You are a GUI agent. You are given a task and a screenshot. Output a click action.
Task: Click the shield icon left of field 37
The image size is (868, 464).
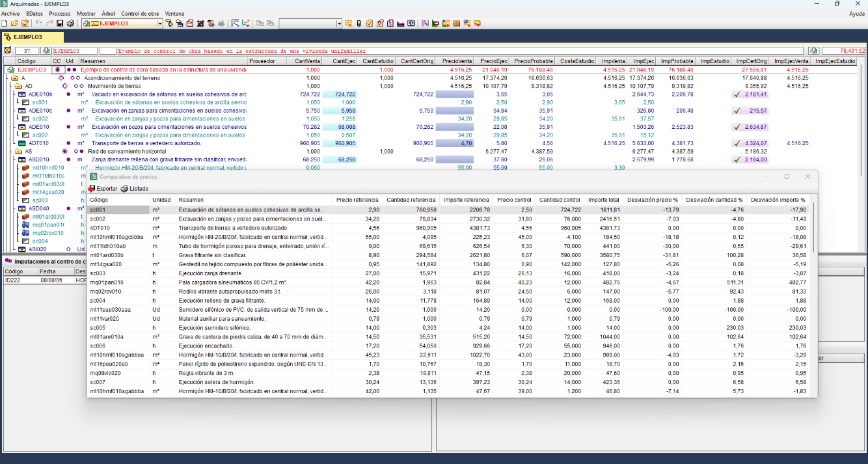8,50
